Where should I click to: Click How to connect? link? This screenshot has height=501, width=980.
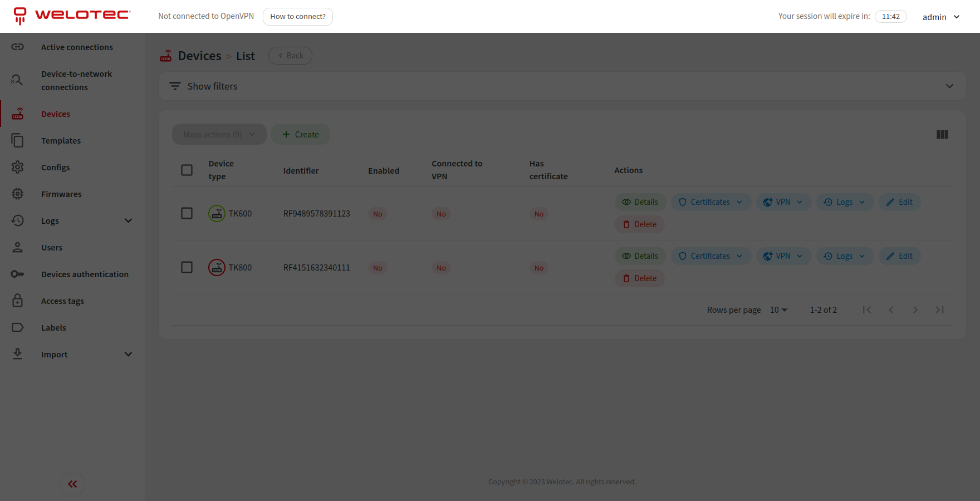coord(298,17)
